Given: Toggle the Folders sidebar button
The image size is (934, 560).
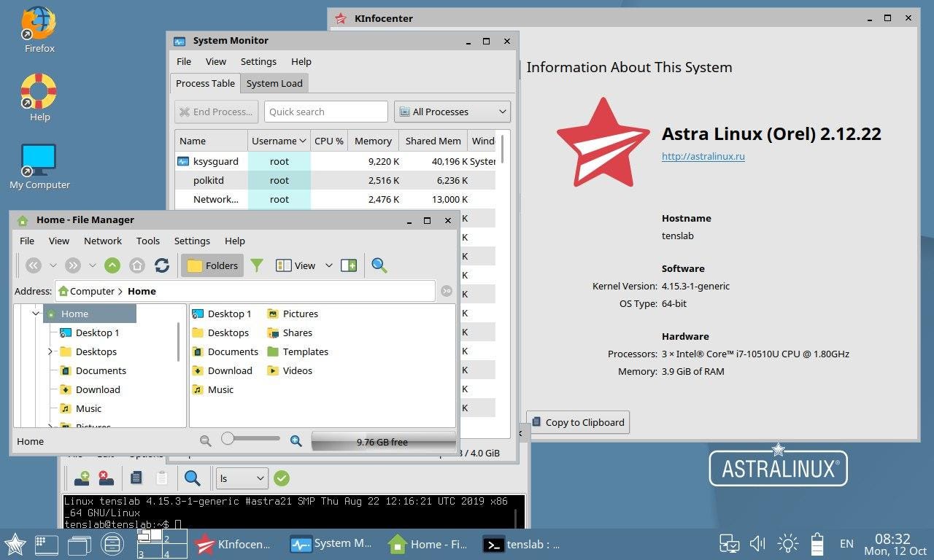Looking at the screenshot, I should 212,265.
